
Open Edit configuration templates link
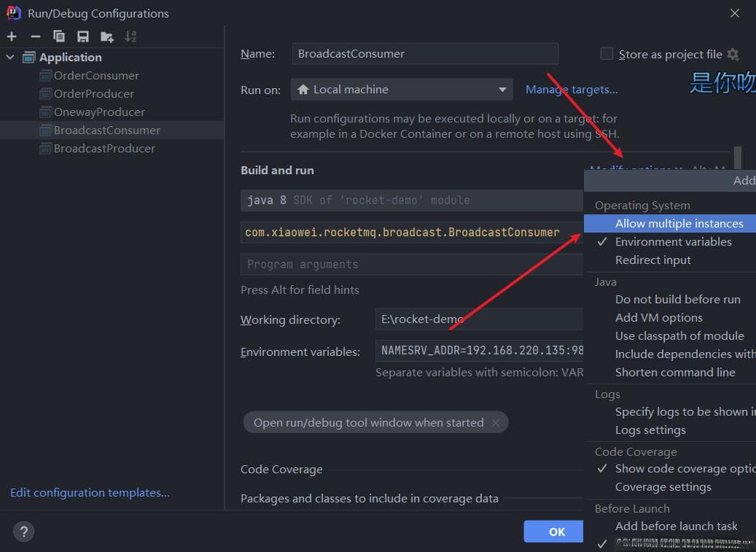pyautogui.click(x=90, y=493)
